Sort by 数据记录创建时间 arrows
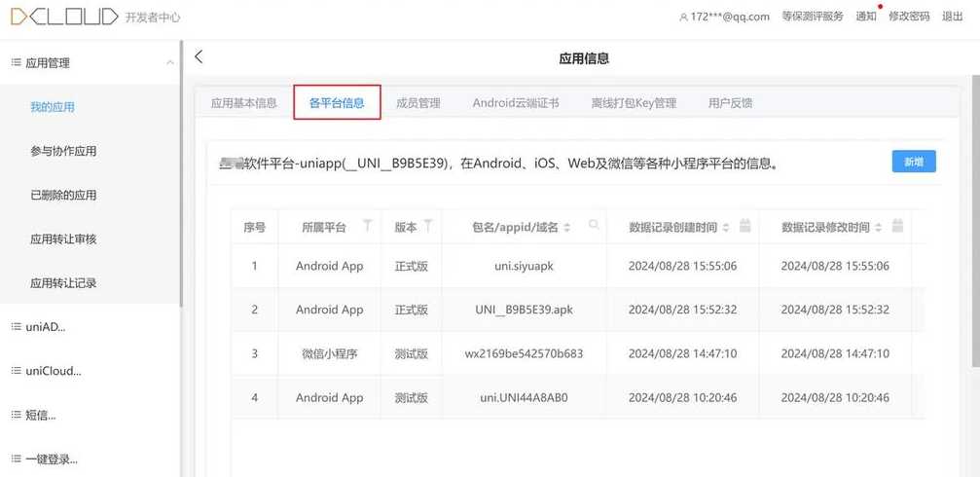 [726, 228]
